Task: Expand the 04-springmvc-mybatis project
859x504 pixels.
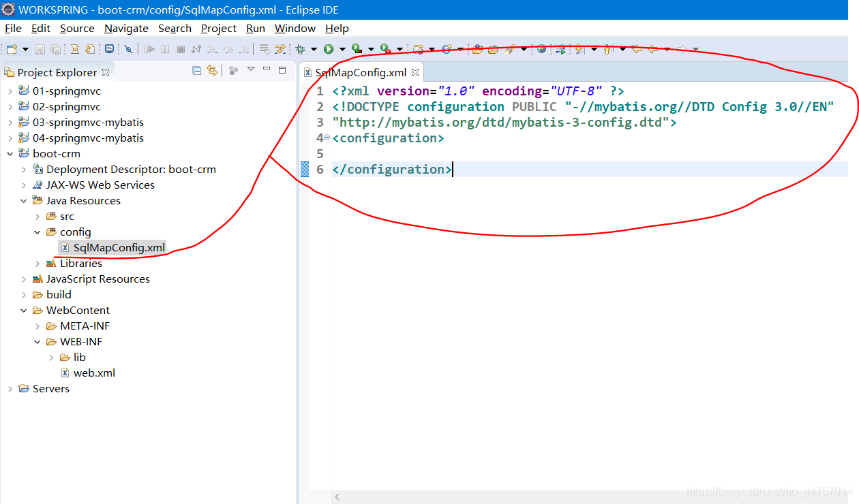Action: pyautogui.click(x=10, y=138)
